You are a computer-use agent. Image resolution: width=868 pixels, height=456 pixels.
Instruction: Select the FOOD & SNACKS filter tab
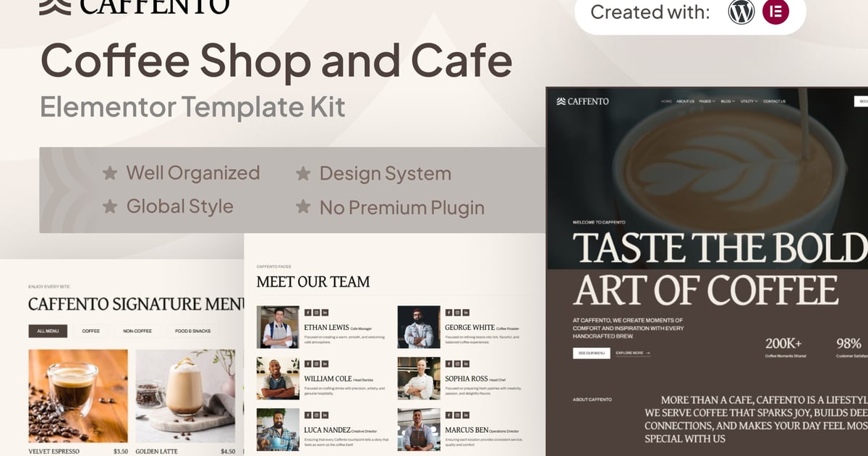[192, 331]
